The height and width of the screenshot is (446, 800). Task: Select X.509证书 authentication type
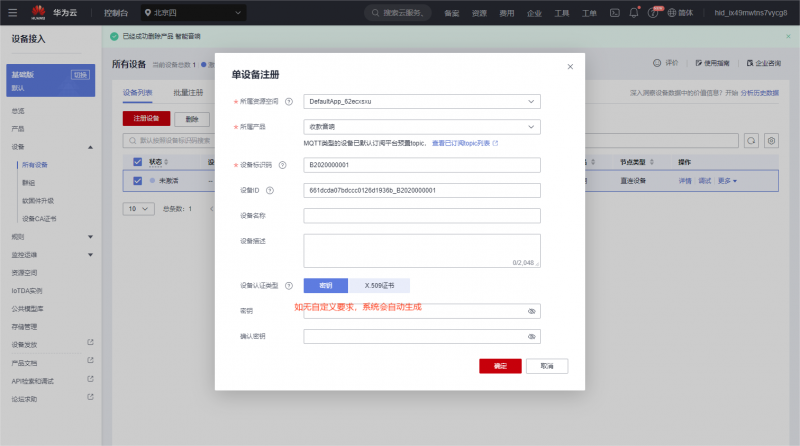pos(378,285)
